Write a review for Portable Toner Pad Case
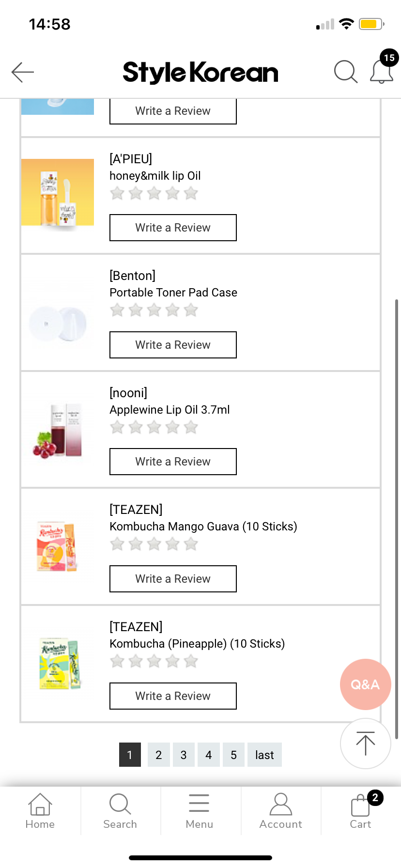Screen dimensions: 401x868 coord(173,345)
